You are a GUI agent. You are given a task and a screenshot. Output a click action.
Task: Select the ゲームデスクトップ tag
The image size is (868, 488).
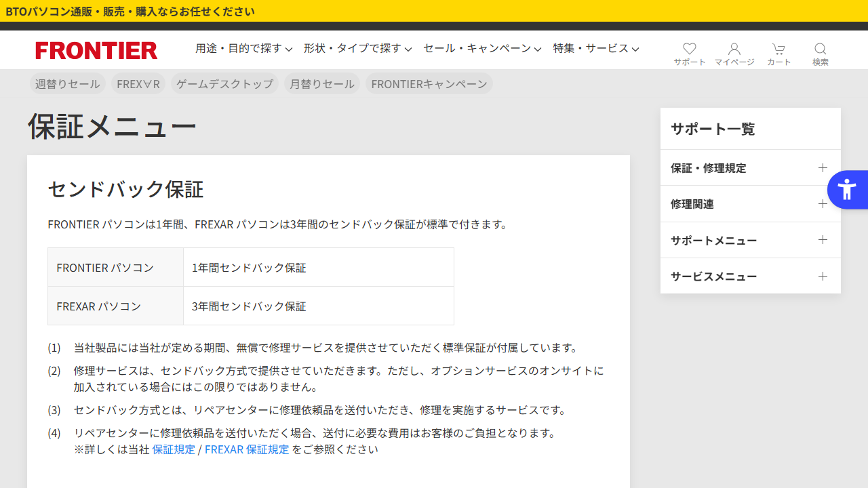click(224, 84)
